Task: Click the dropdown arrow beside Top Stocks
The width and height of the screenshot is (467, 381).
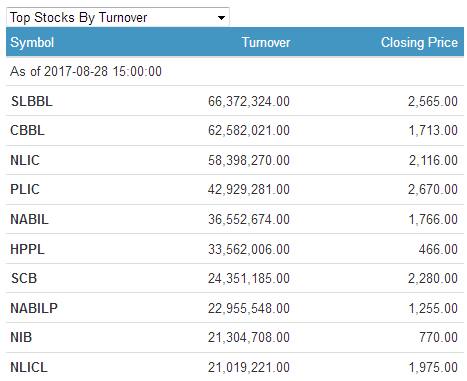Action: point(221,18)
